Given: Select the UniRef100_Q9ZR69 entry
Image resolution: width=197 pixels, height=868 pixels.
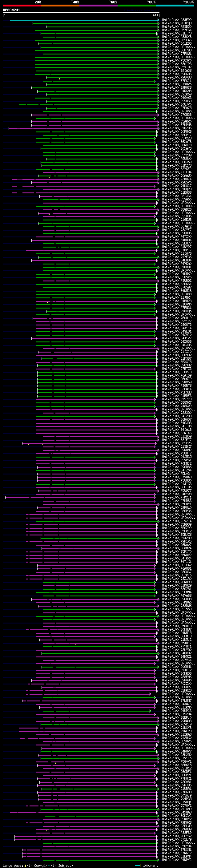Looking at the screenshot, I should point(177,94).
